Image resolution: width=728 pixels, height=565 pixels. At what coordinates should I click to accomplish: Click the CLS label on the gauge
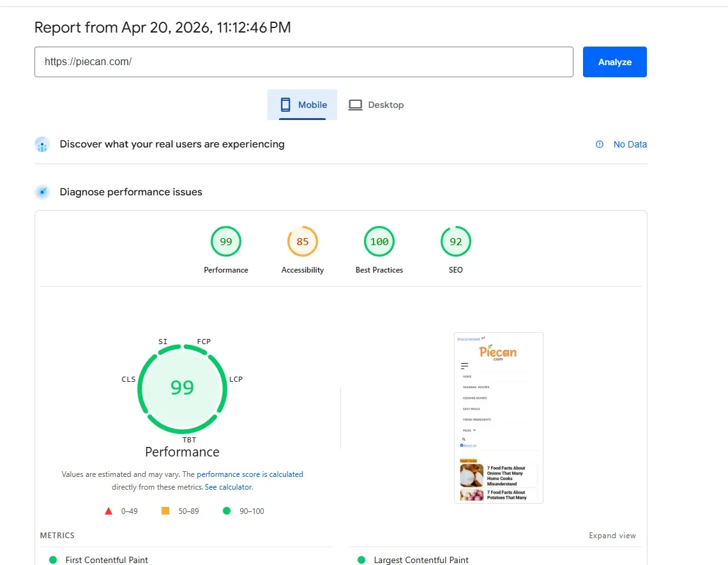click(128, 379)
